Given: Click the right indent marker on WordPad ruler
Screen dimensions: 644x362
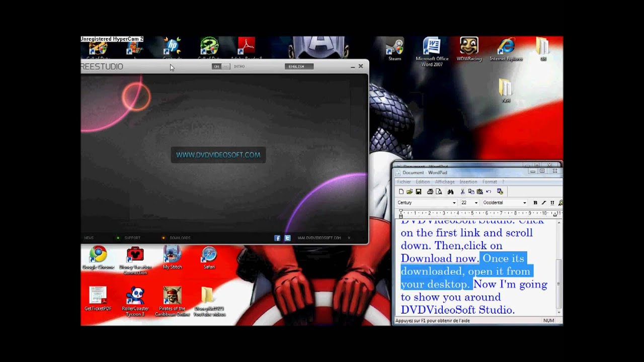Looking at the screenshot, I should (554, 215).
